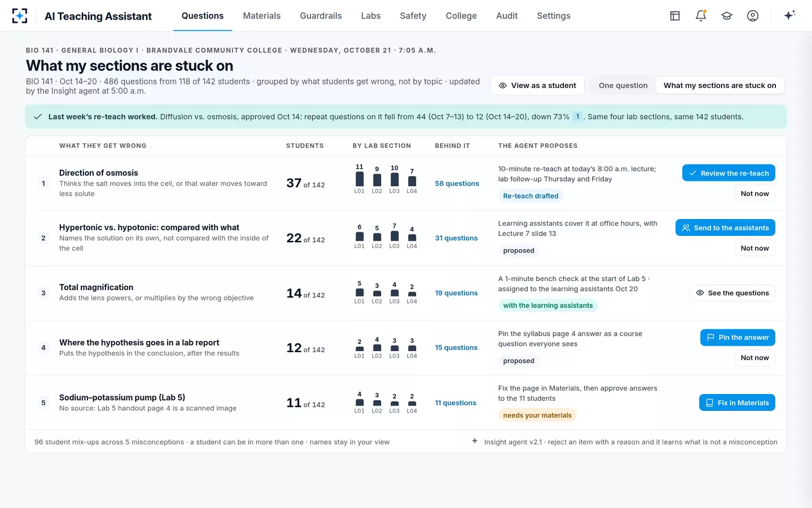Open the 11 questions link
Viewport: 812px width, 508px height.
tap(456, 403)
